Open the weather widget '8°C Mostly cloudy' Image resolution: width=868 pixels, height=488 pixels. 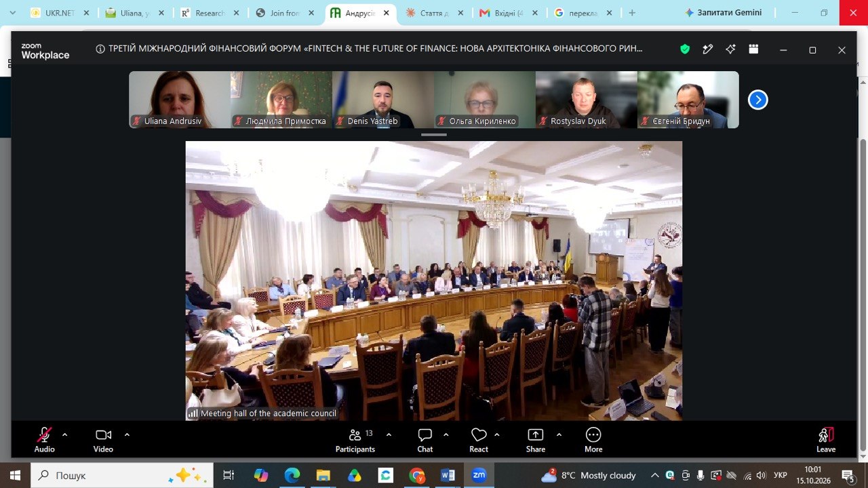coord(589,475)
